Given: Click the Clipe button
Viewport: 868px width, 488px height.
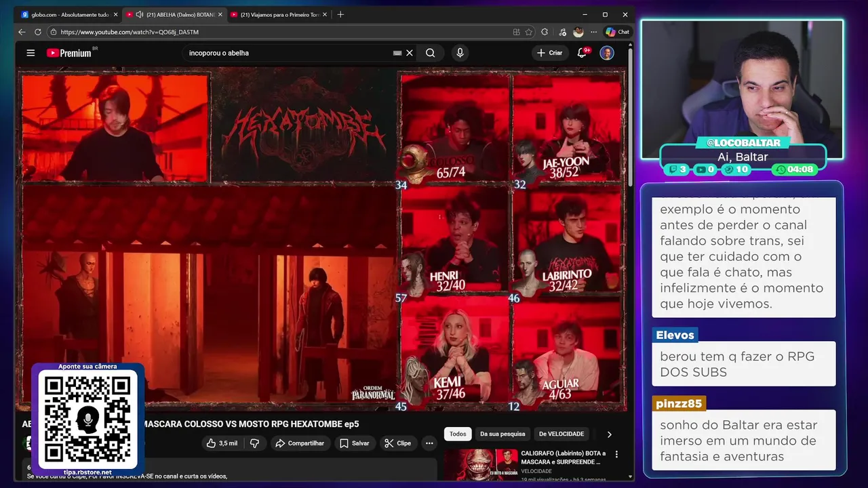Looking at the screenshot, I should [397, 443].
